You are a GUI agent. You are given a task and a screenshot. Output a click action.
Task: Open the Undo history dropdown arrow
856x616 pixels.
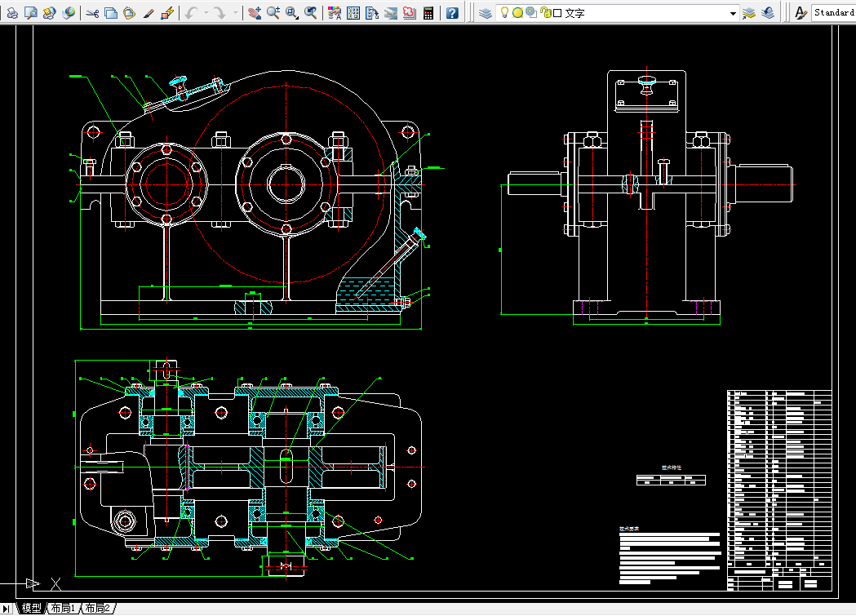click(x=206, y=12)
